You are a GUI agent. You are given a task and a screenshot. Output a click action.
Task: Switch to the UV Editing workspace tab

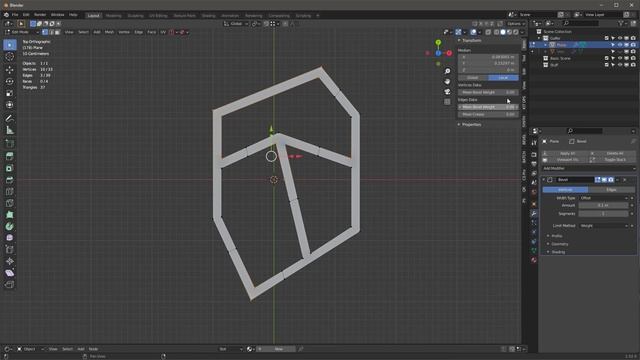158,16
